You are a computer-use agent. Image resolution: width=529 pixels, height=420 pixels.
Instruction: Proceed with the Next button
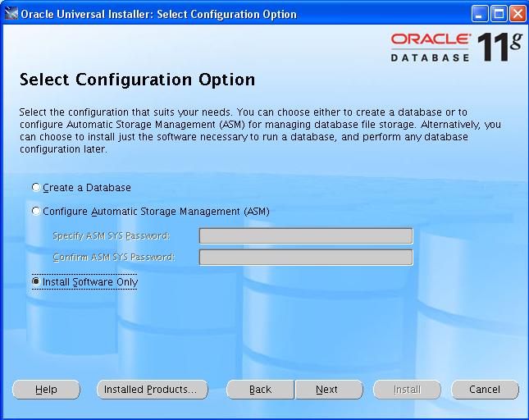(327, 390)
